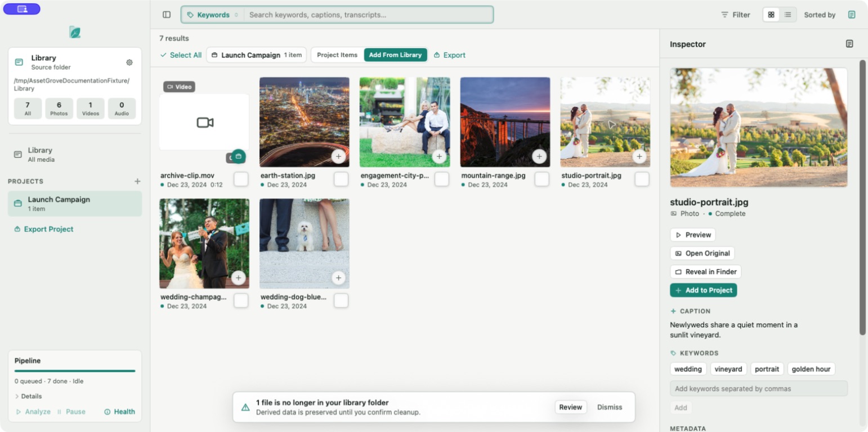Click the add keywords input field

[x=758, y=389]
